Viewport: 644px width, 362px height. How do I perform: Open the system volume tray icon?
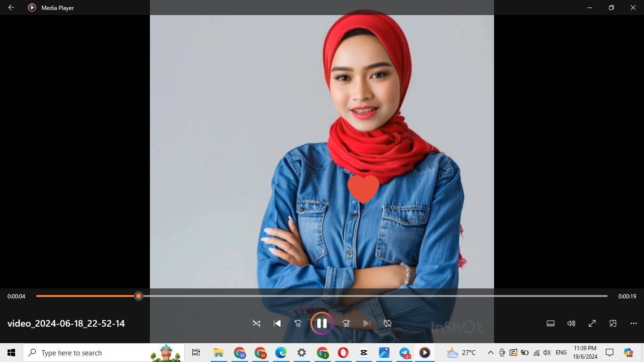pos(547,353)
